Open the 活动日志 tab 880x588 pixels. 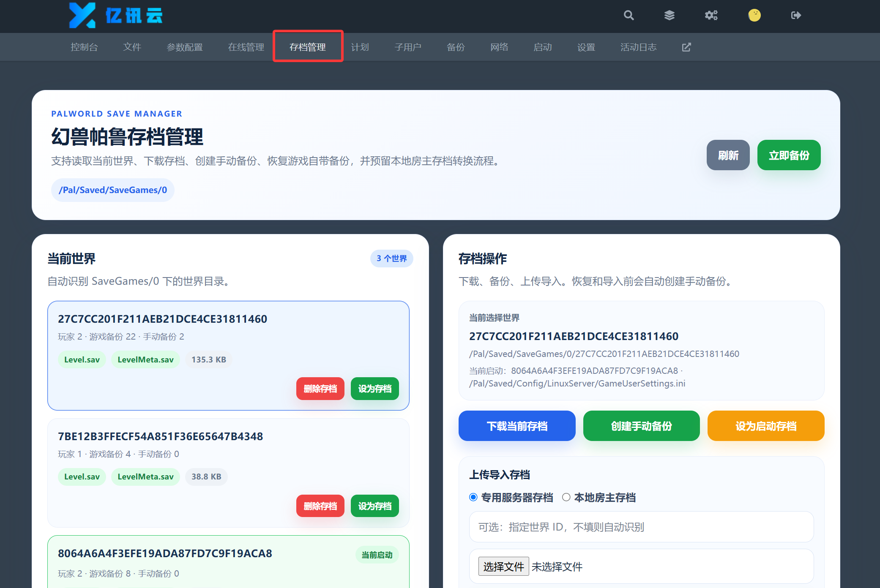coord(639,47)
